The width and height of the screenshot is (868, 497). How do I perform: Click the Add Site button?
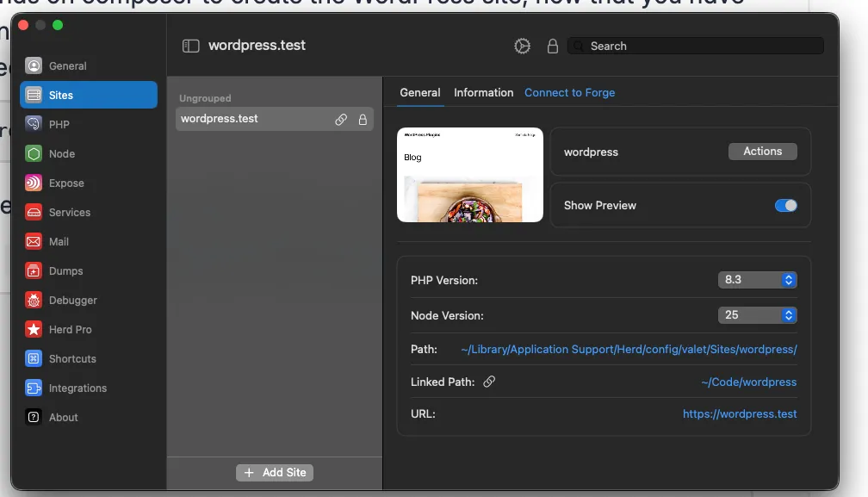(275, 472)
